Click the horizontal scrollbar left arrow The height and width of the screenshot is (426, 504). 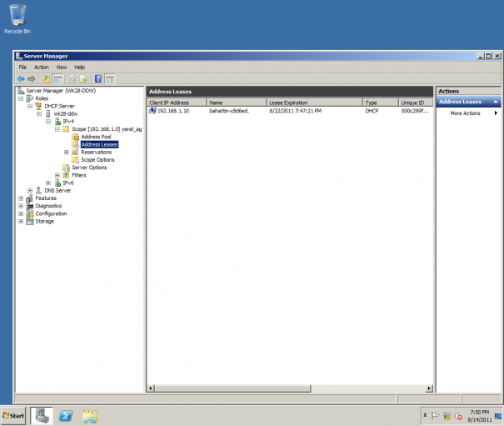pyautogui.click(x=151, y=388)
